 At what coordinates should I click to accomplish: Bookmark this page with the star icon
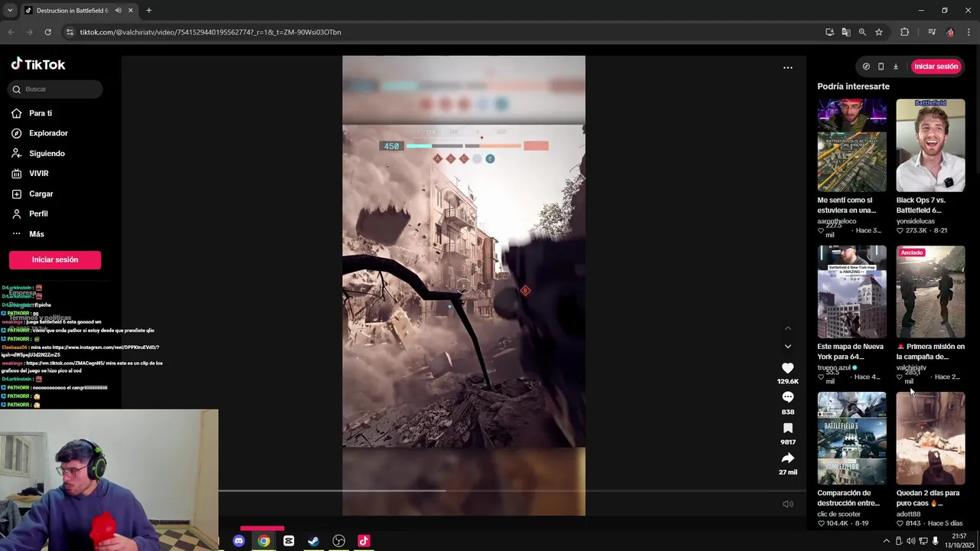coord(879,32)
